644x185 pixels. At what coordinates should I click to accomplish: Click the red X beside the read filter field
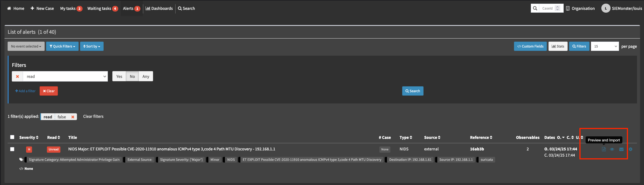pyautogui.click(x=17, y=76)
